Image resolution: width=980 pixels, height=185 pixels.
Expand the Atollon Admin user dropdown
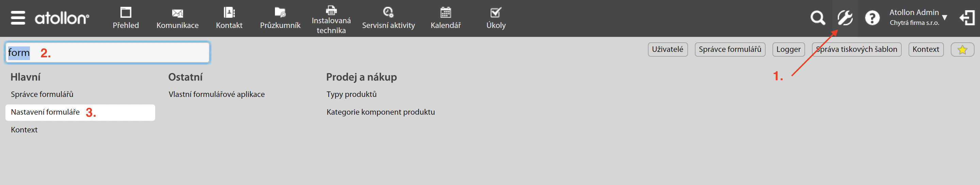pyautogui.click(x=918, y=17)
